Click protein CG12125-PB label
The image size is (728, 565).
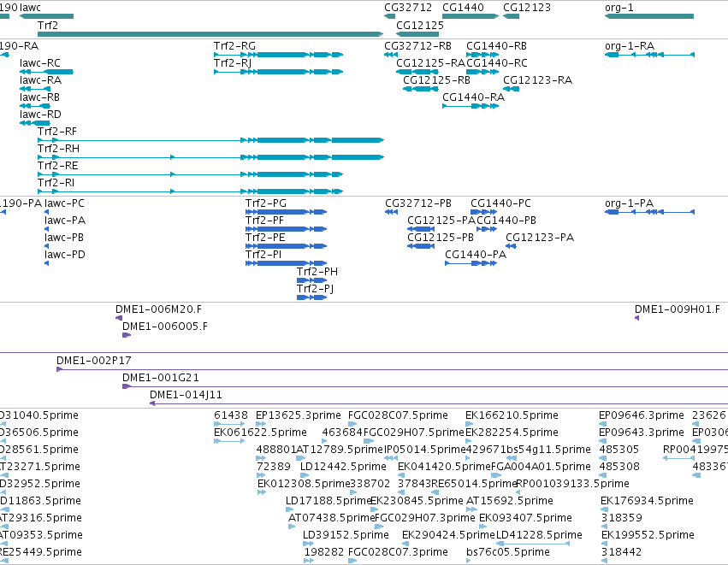click(441, 238)
